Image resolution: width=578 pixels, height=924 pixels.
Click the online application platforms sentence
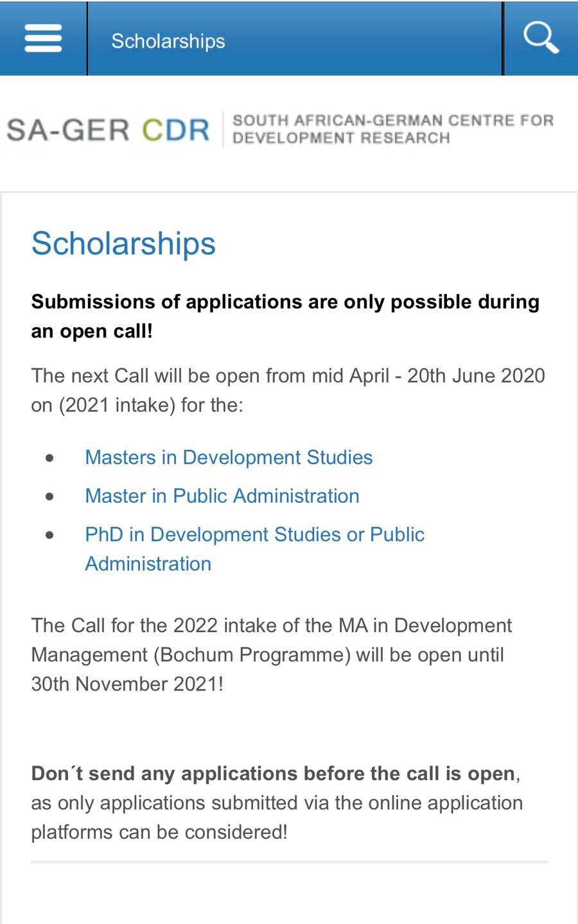coord(277,817)
